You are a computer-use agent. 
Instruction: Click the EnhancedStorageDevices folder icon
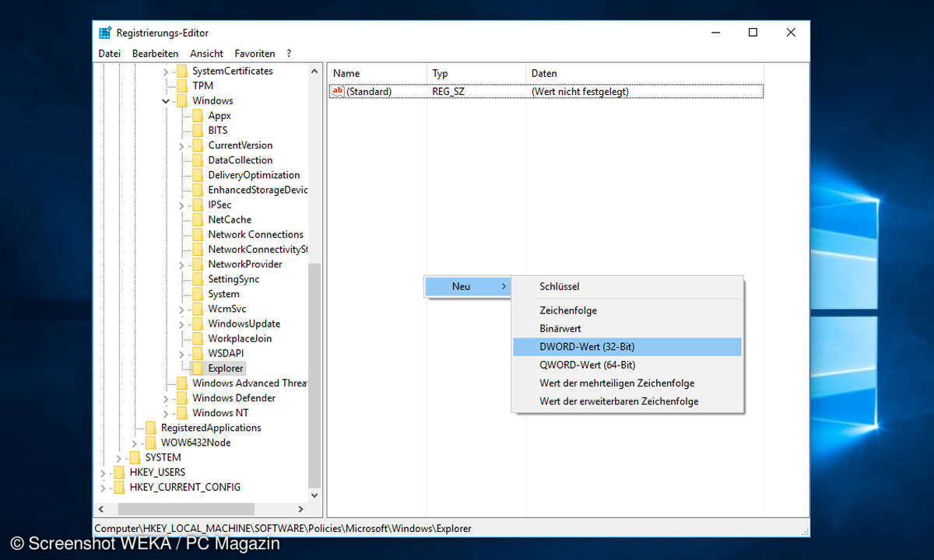coord(198,190)
